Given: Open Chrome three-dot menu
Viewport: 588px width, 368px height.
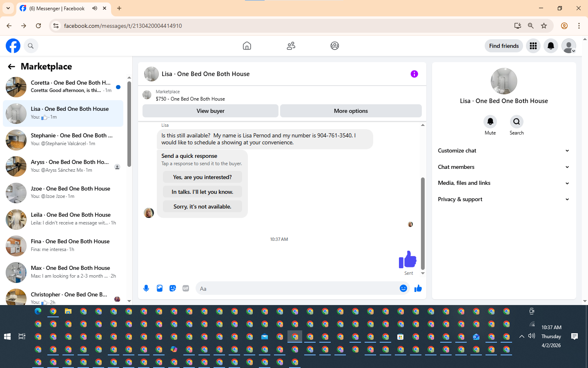Looking at the screenshot, I should tap(579, 26).
